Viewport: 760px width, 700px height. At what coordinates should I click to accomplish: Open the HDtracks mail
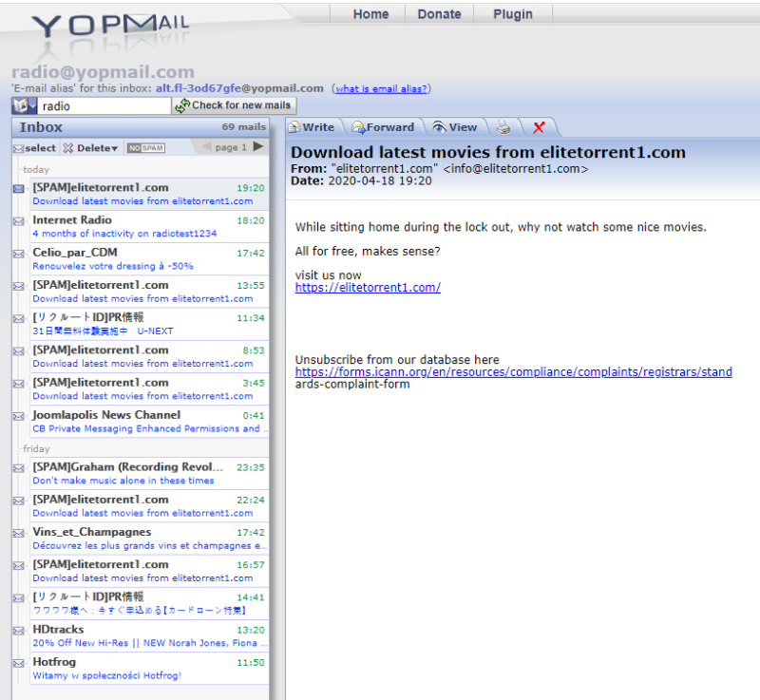149,635
